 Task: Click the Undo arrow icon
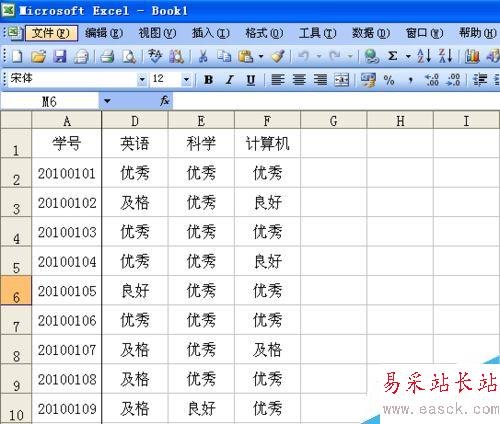pos(303,56)
